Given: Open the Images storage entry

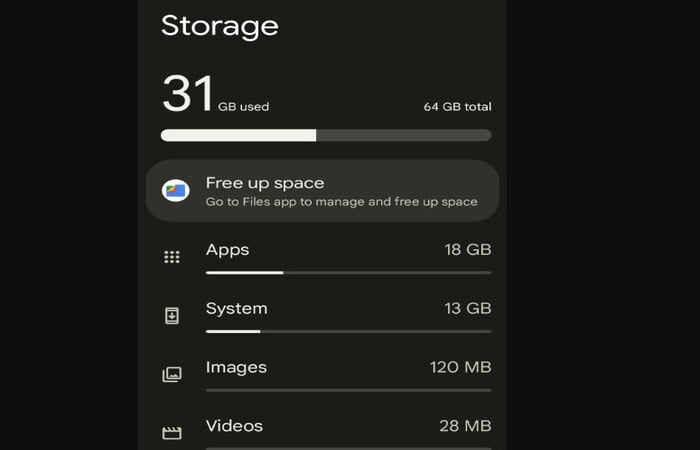Looking at the screenshot, I should 326,376.
